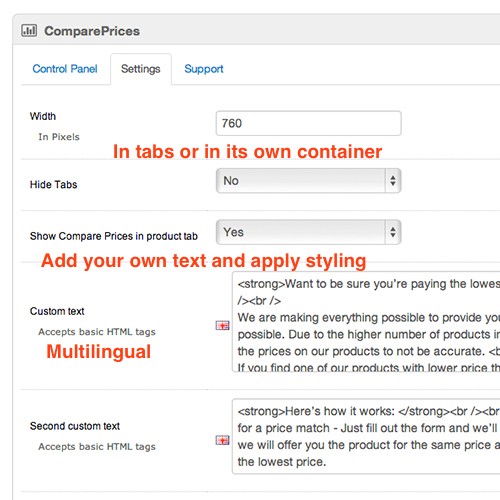Click the Second custom text label
This screenshot has height=500, width=500.
tap(75, 426)
